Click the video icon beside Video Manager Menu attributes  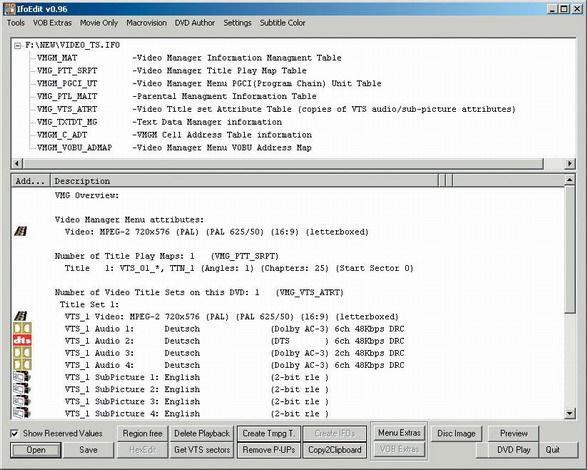coord(21,231)
